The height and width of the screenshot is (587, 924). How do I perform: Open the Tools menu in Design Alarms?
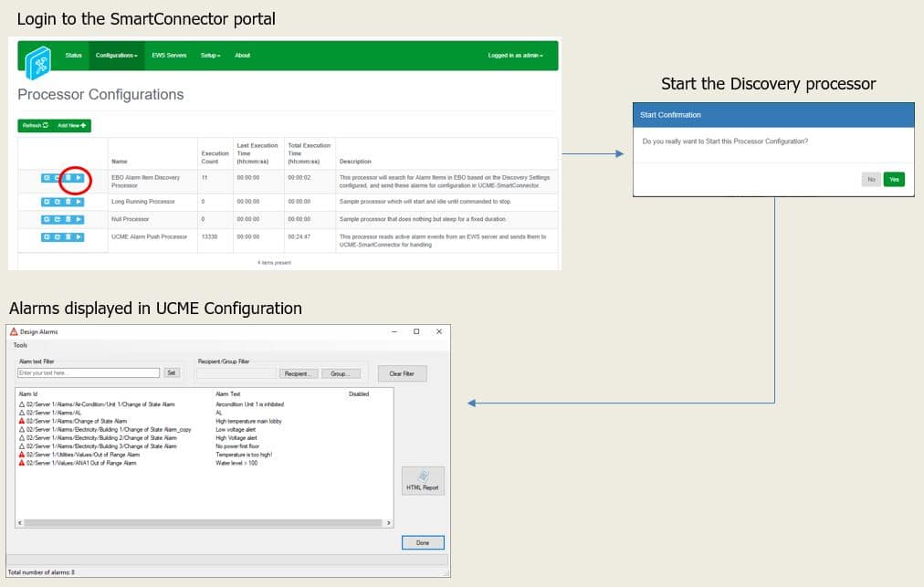pyautogui.click(x=21, y=345)
